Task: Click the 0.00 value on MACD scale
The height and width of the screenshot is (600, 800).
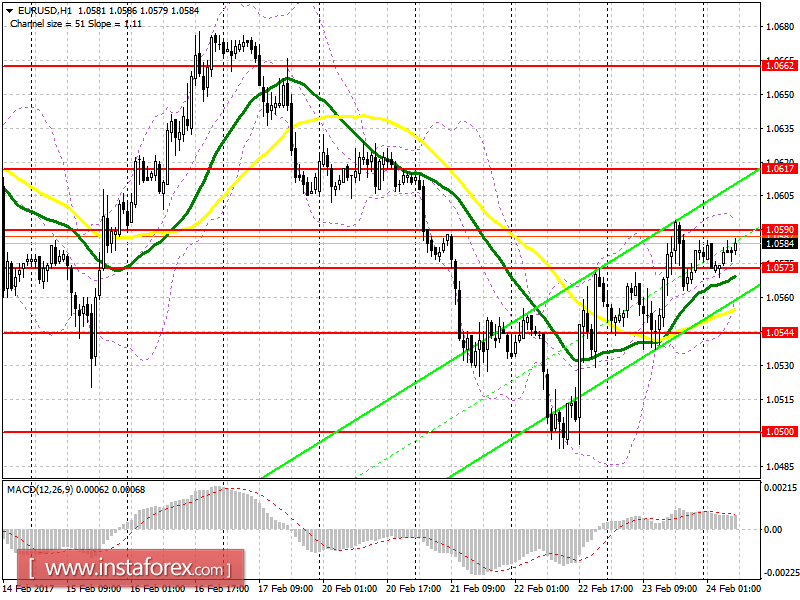Action: coord(773,530)
